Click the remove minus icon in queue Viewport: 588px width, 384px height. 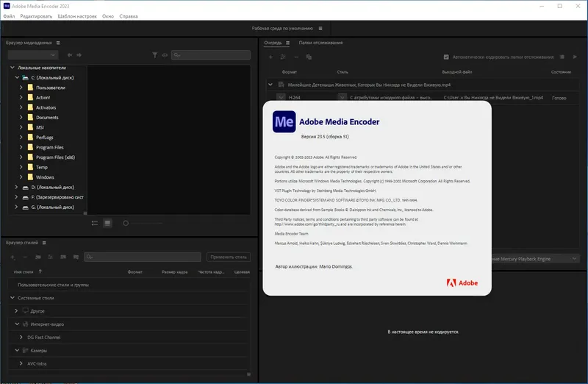[x=296, y=57]
